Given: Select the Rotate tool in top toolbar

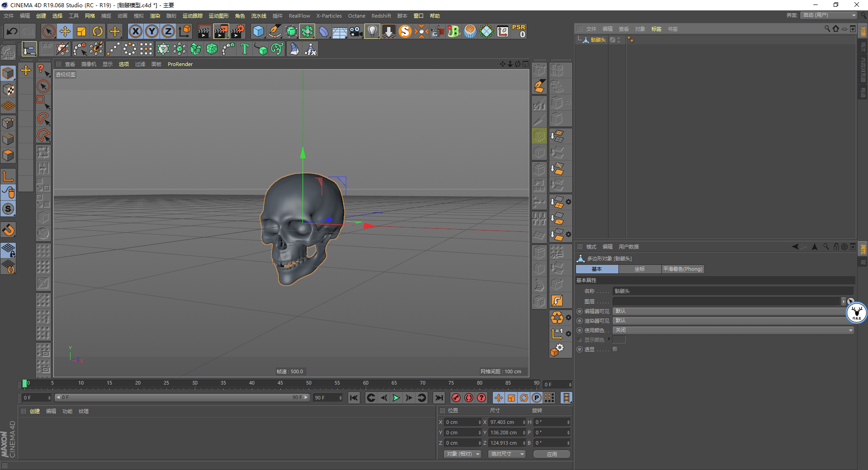Looking at the screenshot, I should tap(98, 31).
